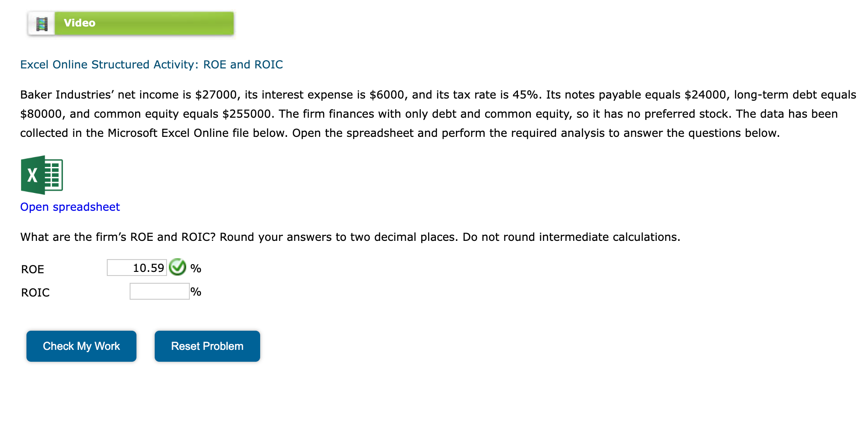This screenshot has height=437, width=868.
Task: Select the ROE label text
Action: 32,269
